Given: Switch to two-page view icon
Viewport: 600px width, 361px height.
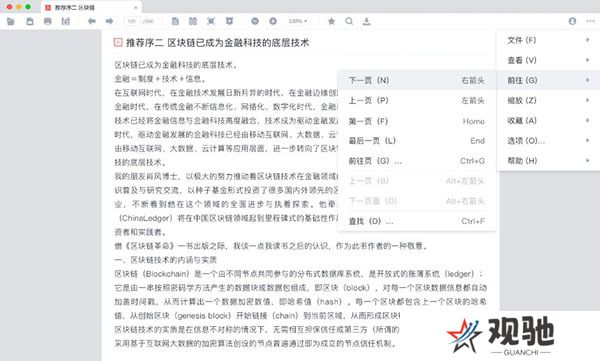Looking at the screenshot, I should click(193, 21).
